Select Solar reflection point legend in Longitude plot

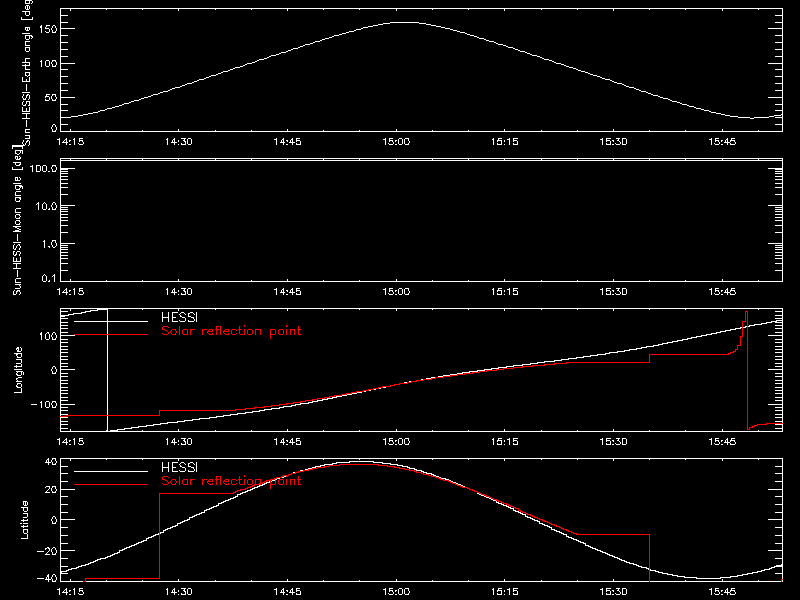pyautogui.click(x=231, y=331)
